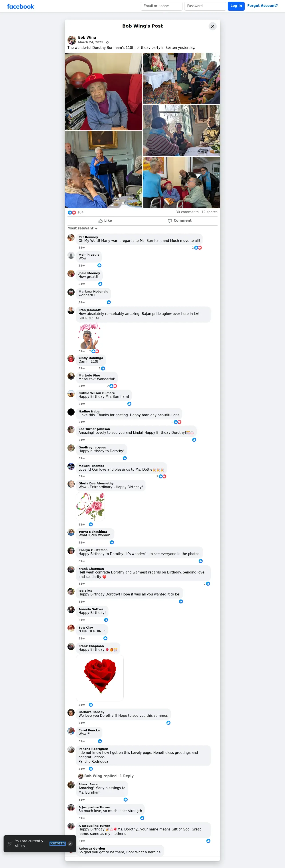View 30 comments link
Screen dimensions: 285x868
[187, 212]
